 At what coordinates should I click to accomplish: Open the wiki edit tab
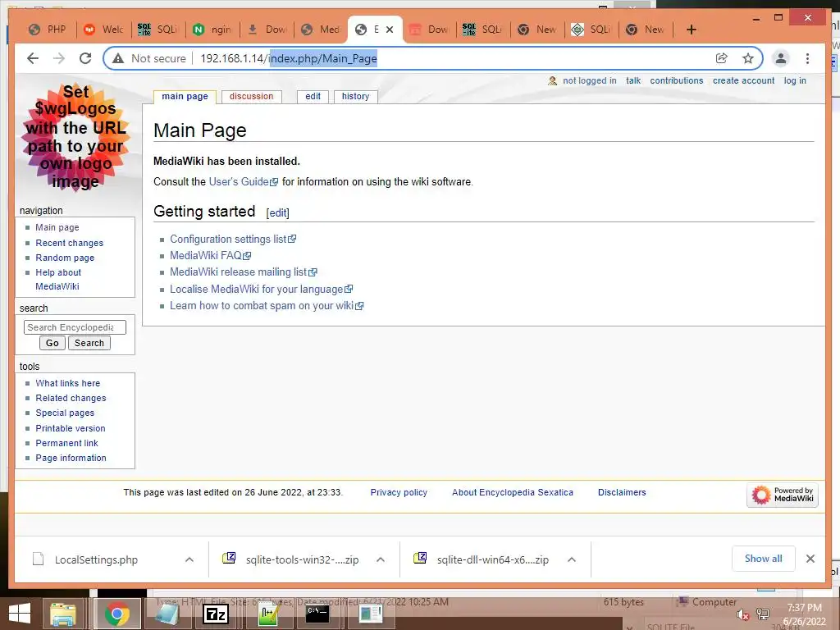[313, 97]
